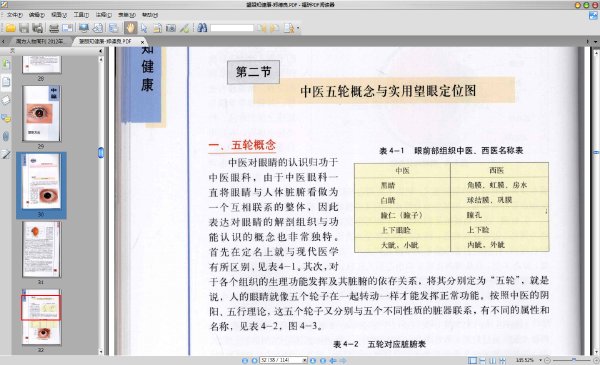Screen dimensions: 600x365
Task: Enable single page view mode
Action: [x=473, y=360]
